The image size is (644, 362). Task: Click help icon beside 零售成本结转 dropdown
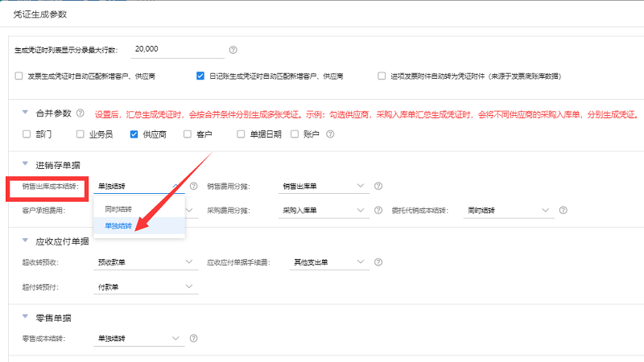coord(193,338)
